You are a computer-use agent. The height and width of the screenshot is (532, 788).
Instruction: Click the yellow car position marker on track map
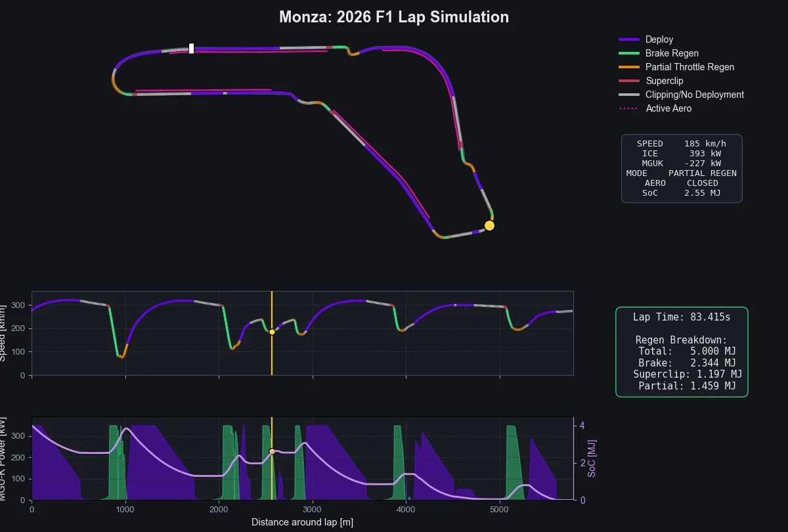pos(489,226)
